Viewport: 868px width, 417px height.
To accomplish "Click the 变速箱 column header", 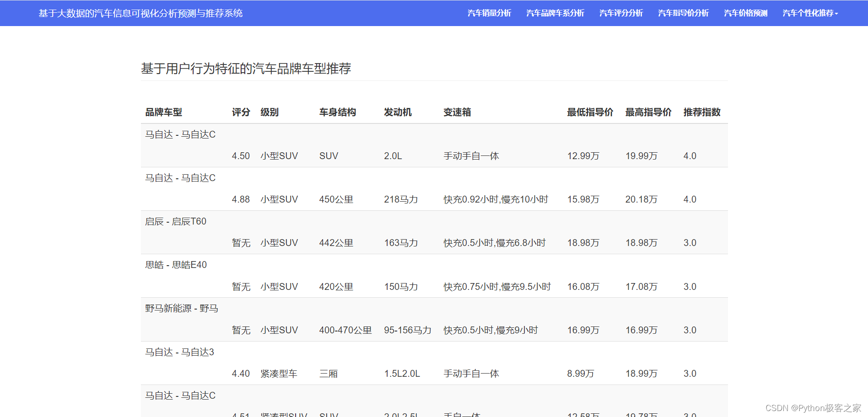I will click(x=457, y=112).
